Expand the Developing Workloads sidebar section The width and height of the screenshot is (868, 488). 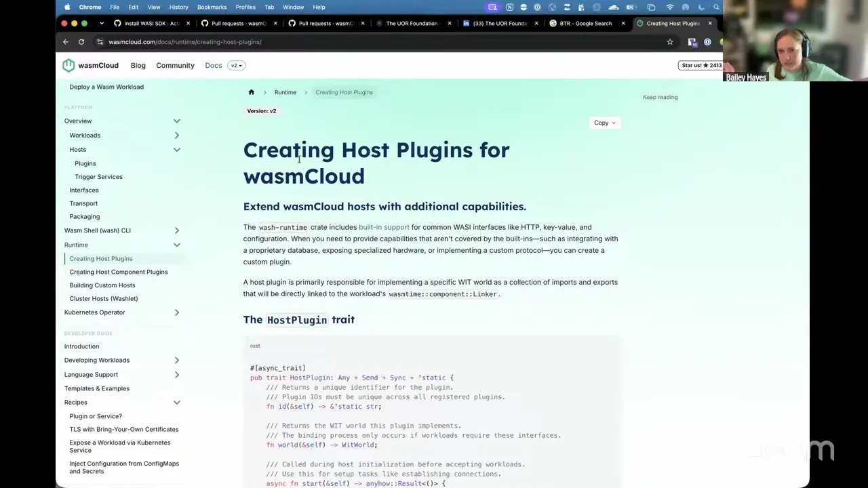click(x=176, y=361)
